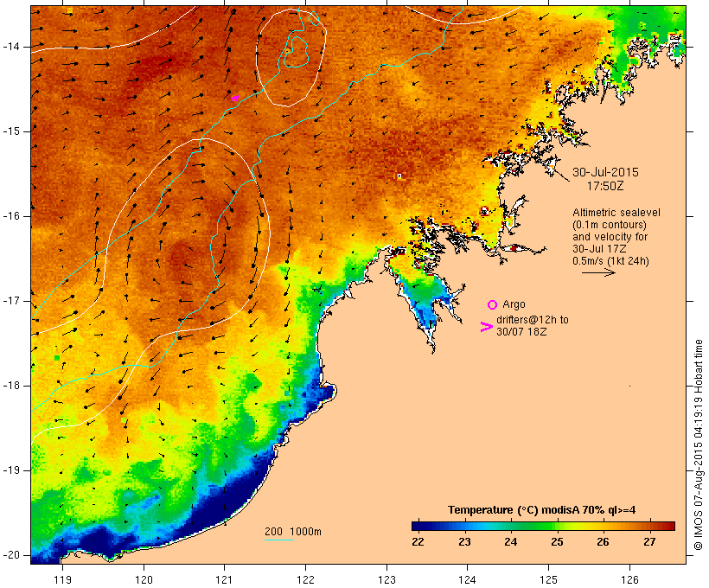
Task: Click the 121 longitude axis label
Action: [x=224, y=579]
